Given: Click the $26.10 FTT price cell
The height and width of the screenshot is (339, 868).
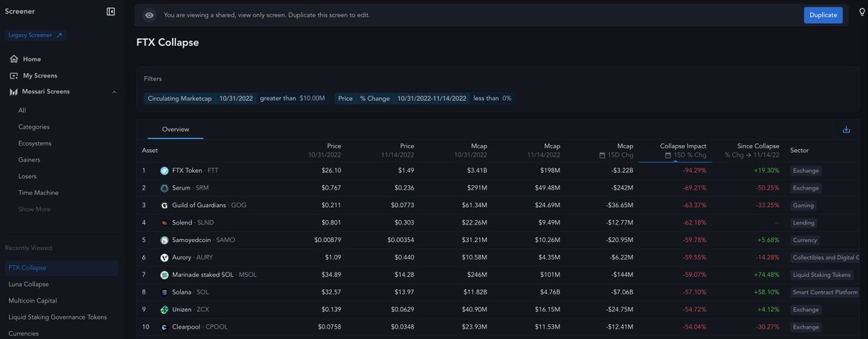Looking at the screenshot, I should click(x=330, y=171).
